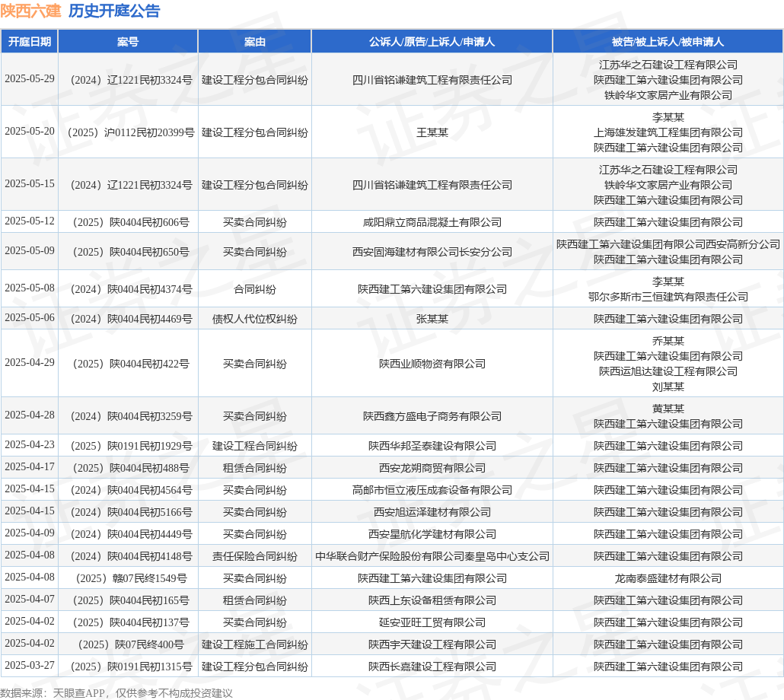This screenshot has width=784, height=700.
Task: Click case number (2025)陕0404民初650号
Action: (130, 252)
